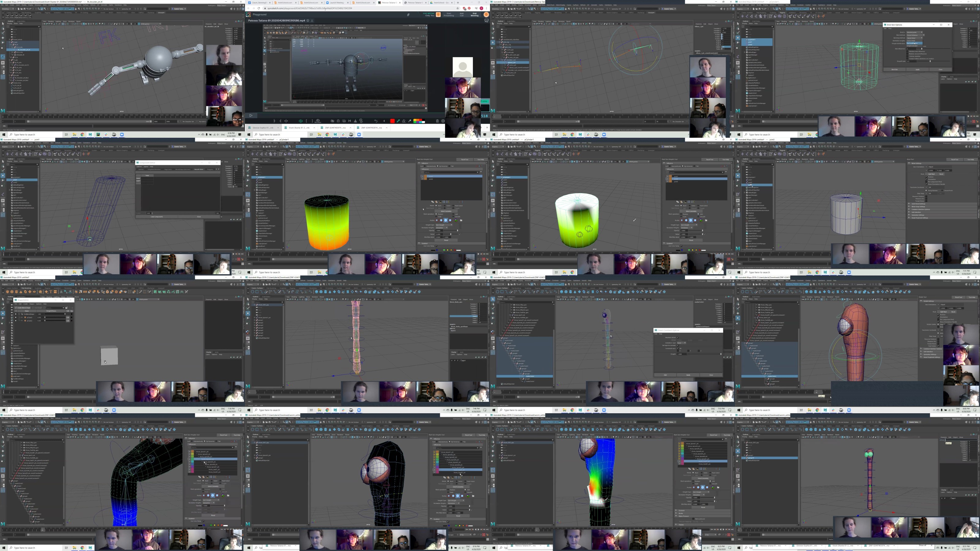Collapse the Gradient section in orange cylinder frame
The width and height of the screenshot is (980, 551).
[x=419, y=243]
